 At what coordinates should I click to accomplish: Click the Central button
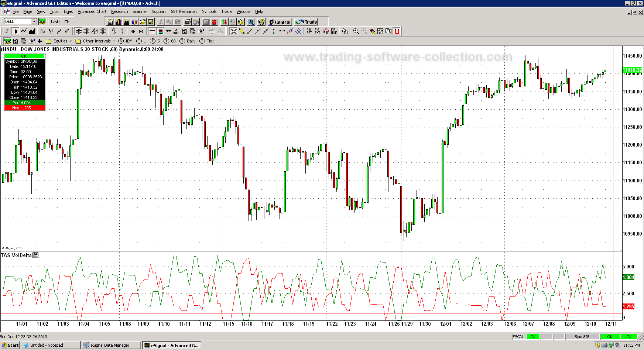[280, 22]
